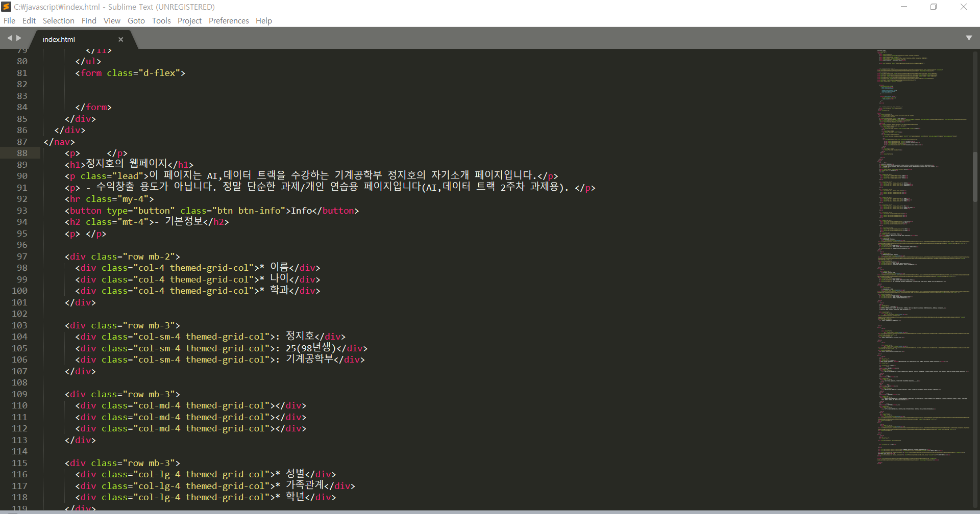Click line number 97 in the gutter
This screenshot has height=514, width=980.
(x=22, y=256)
